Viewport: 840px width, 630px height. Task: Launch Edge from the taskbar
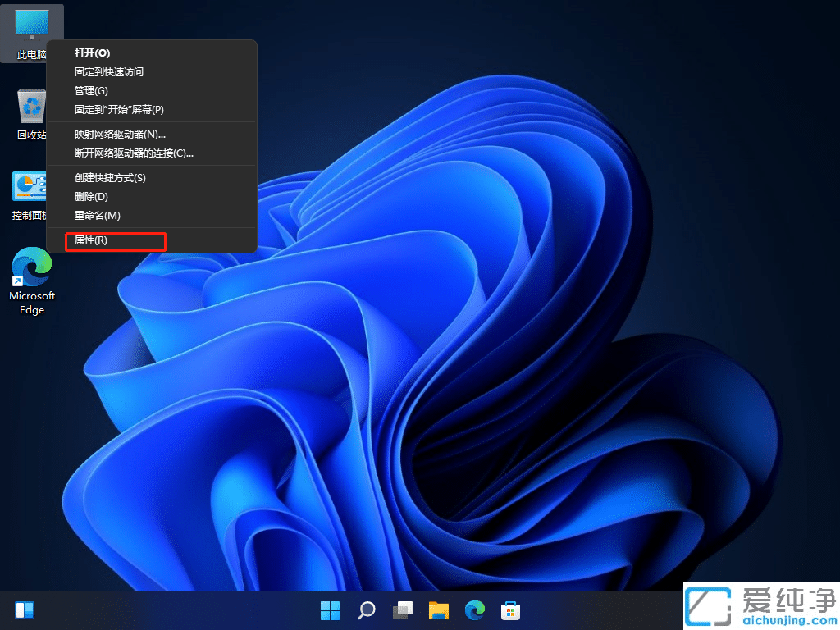click(x=474, y=609)
